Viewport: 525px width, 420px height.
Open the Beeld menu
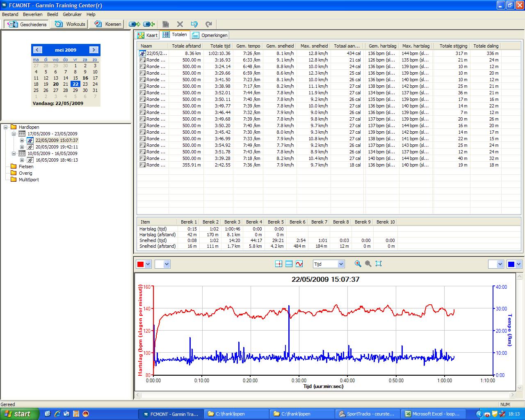click(52, 14)
